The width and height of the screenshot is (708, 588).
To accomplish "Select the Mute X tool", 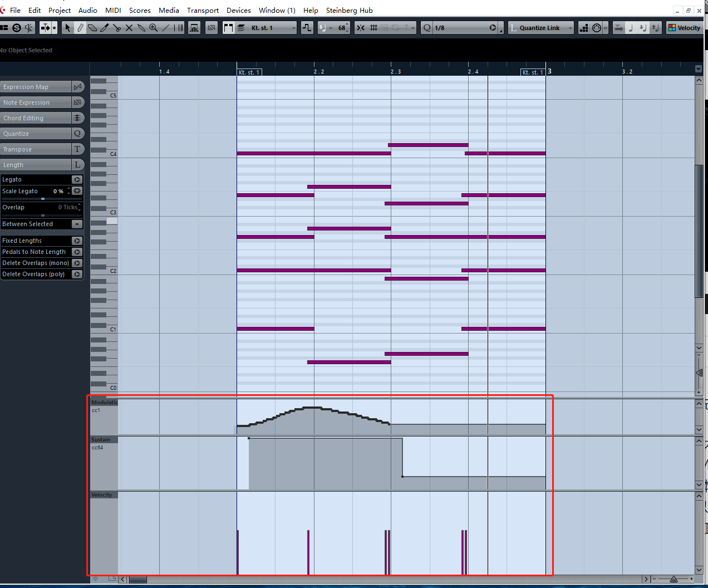I will [129, 27].
